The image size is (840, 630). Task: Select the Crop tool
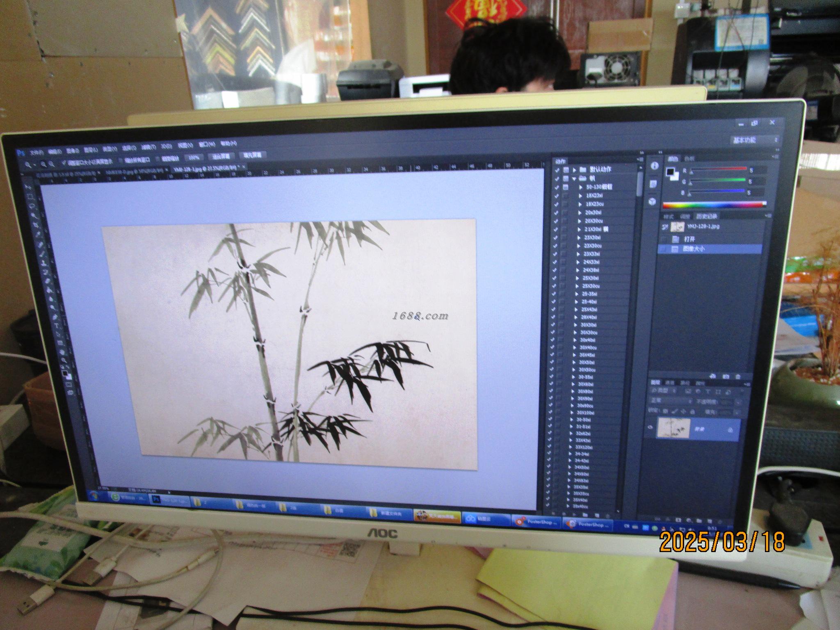(36, 226)
